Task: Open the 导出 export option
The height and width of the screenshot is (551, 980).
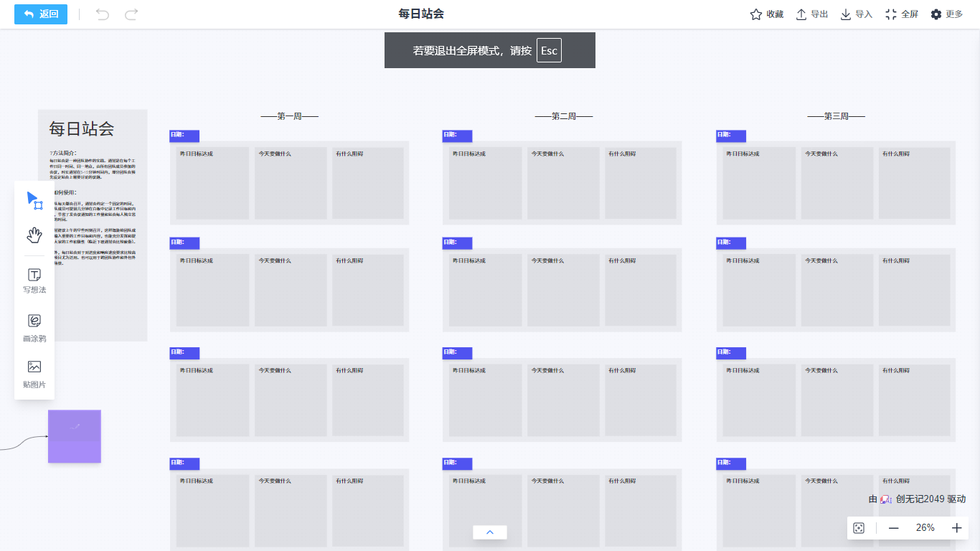Action: point(812,14)
